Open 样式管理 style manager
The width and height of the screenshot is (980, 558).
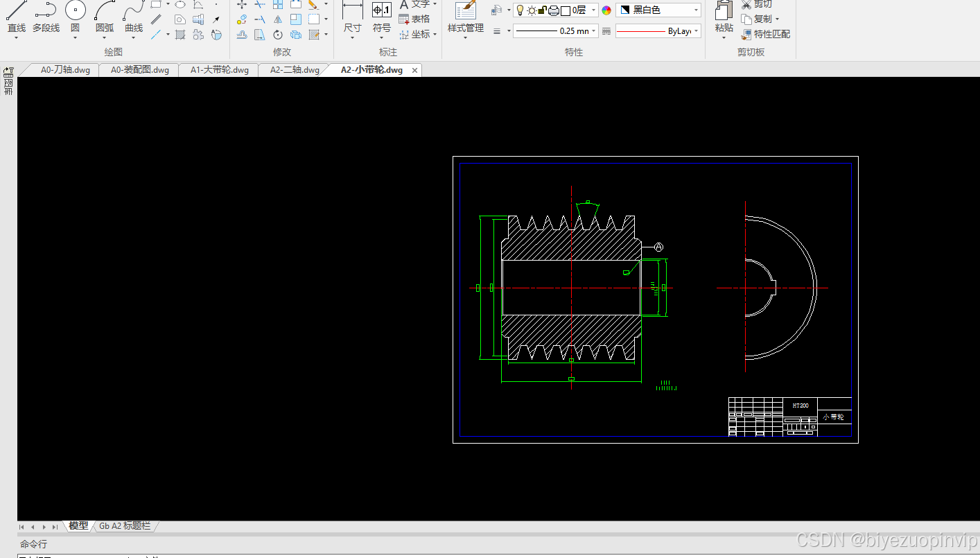pos(466,17)
